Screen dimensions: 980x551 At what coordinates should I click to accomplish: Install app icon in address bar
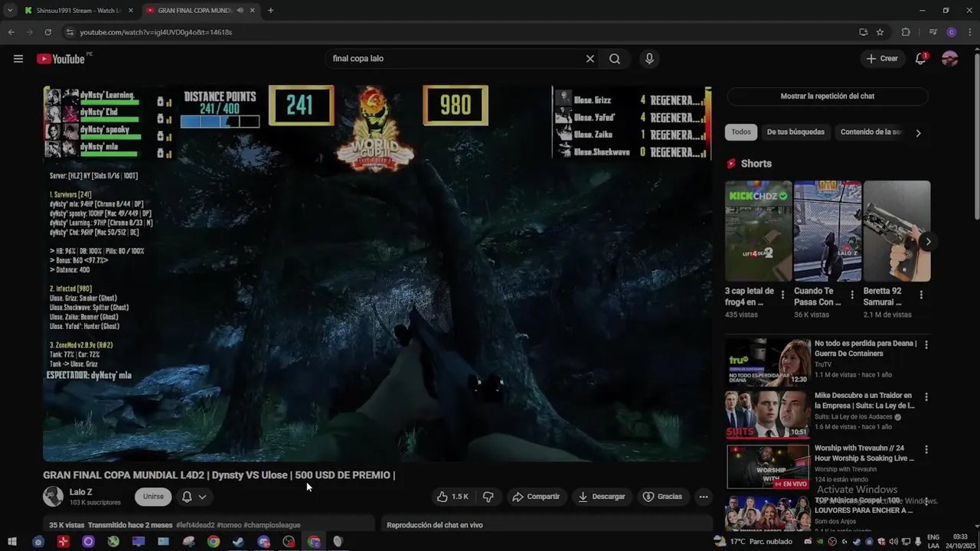pyautogui.click(x=863, y=32)
